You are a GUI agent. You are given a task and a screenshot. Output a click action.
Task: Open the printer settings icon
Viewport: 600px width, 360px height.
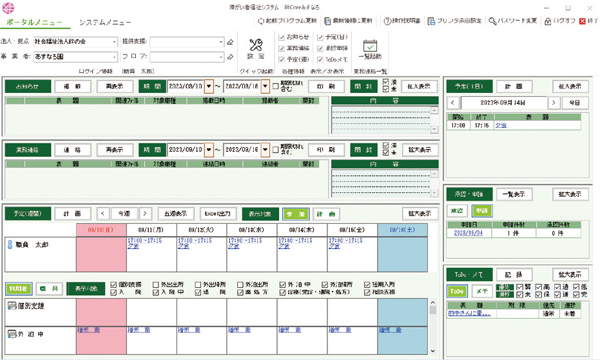[431, 21]
